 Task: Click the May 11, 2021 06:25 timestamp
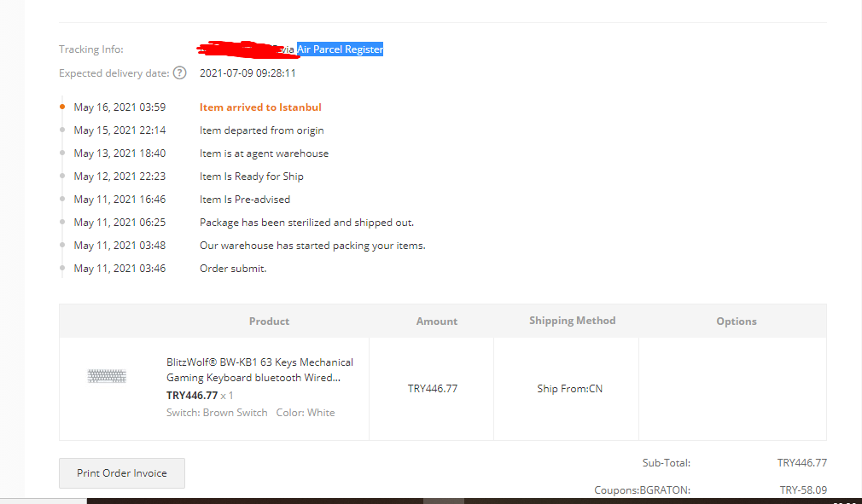tap(119, 223)
